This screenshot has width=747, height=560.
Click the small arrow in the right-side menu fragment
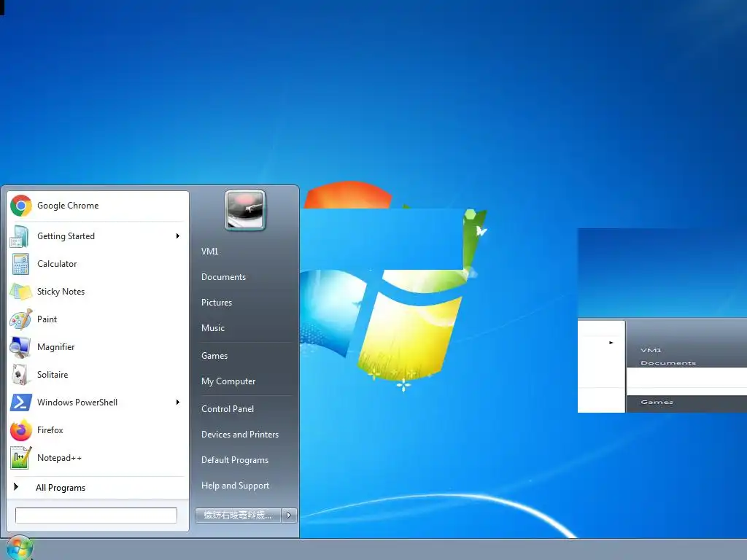tap(611, 343)
